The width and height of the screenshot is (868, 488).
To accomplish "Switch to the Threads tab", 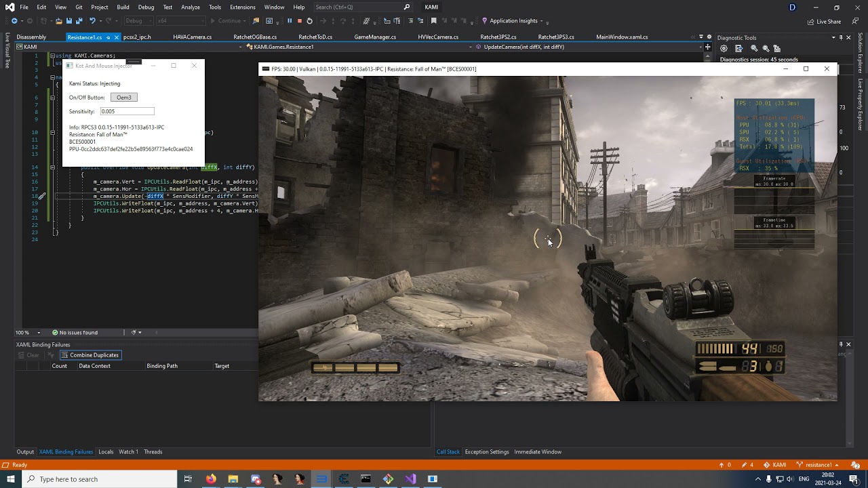I will coord(153,452).
